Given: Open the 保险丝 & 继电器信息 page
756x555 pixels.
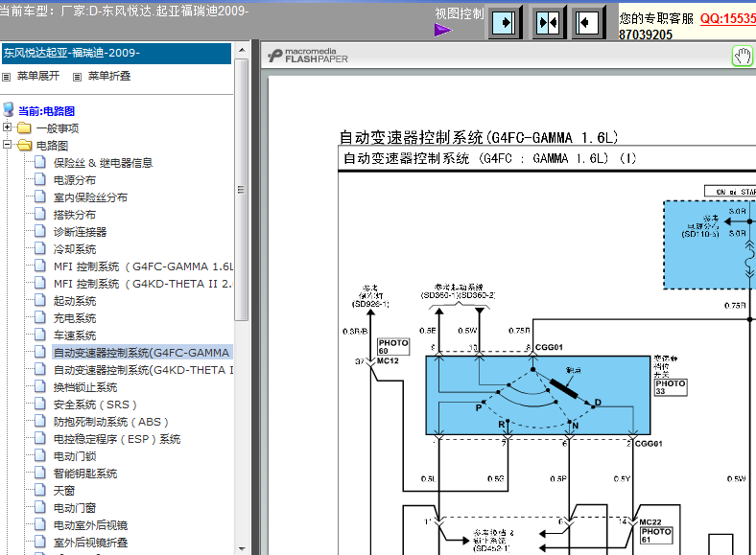Looking at the screenshot, I should coord(103,163).
